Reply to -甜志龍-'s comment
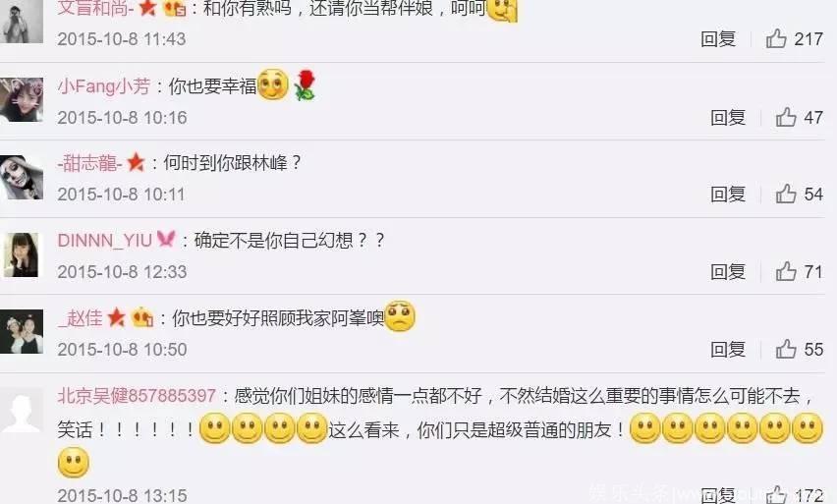 coord(728,195)
